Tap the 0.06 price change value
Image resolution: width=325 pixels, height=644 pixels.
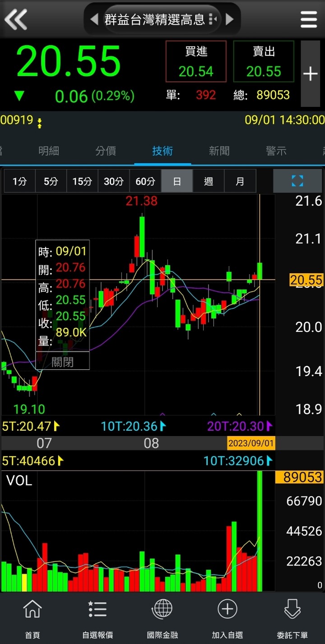[x=71, y=96]
